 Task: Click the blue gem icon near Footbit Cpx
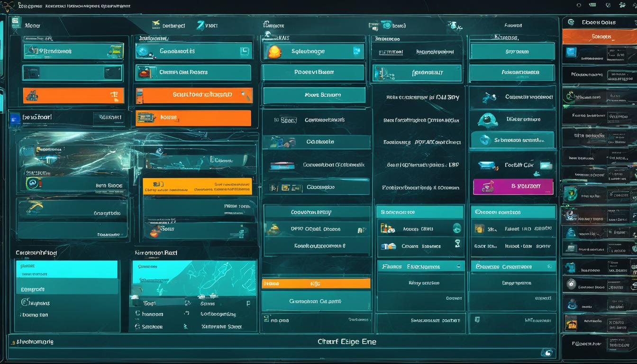[x=486, y=165]
